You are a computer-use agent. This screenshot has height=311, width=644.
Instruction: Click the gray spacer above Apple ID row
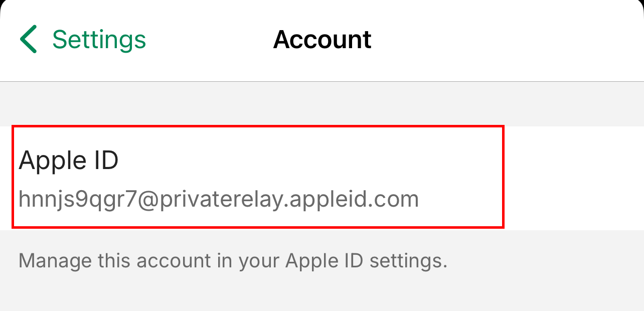321,104
